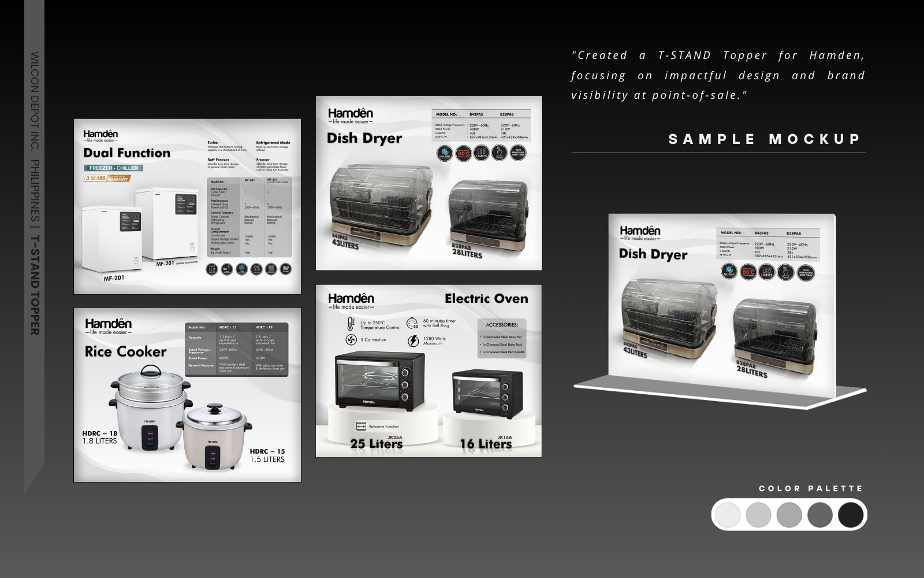The height and width of the screenshot is (578, 924).
Task: Select the middle gray palette swatch
Action: [x=789, y=514]
